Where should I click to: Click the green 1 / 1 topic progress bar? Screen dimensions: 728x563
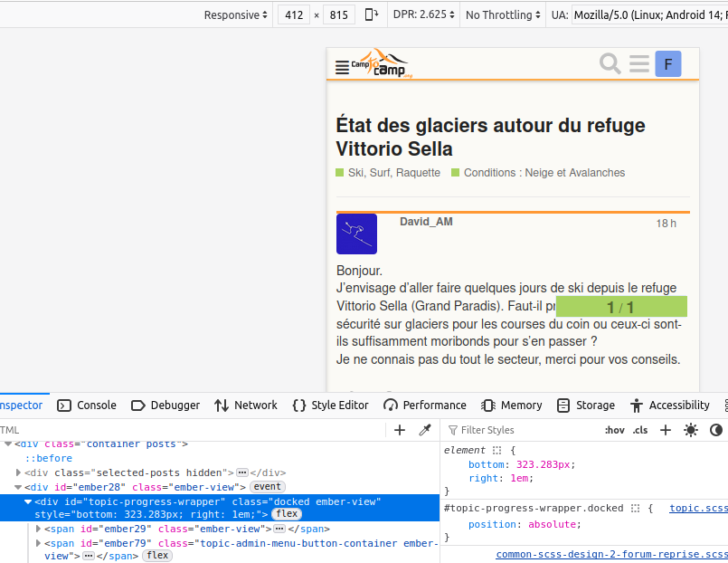[x=621, y=307]
